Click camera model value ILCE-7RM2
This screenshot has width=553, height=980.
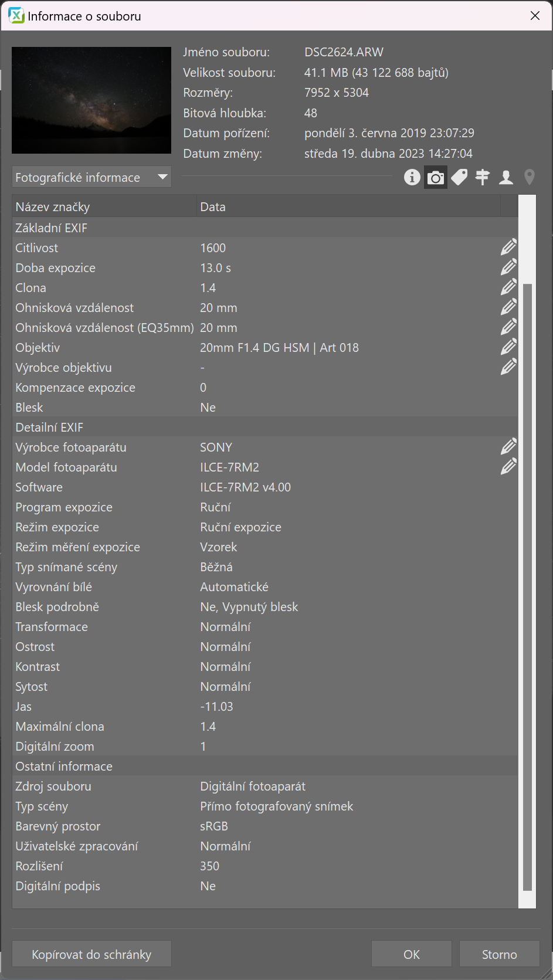[x=230, y=467]
